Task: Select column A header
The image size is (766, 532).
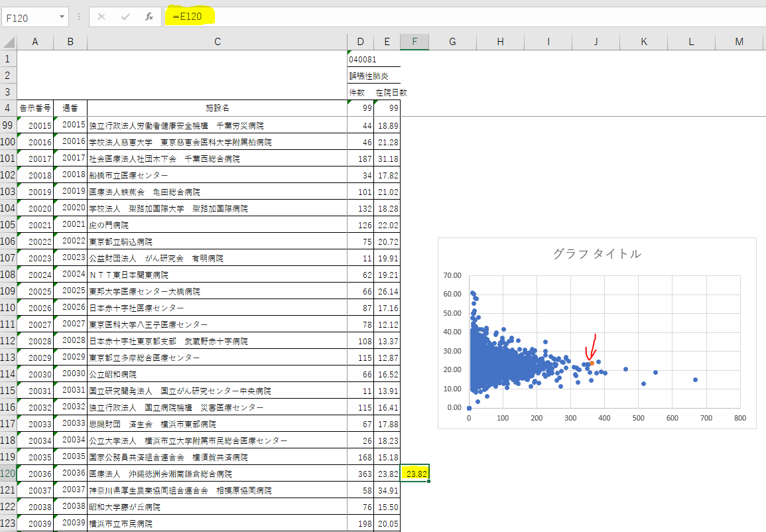Action: tap(35, 42)
